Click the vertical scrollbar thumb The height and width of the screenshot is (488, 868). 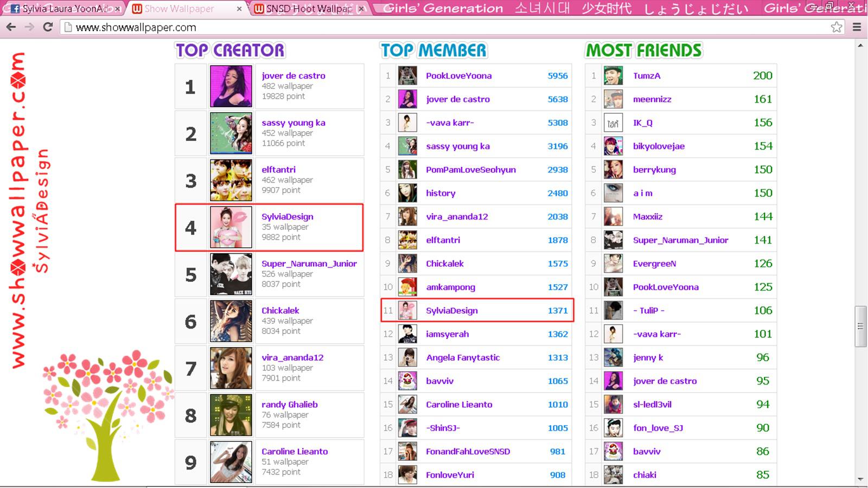(860, 326)
